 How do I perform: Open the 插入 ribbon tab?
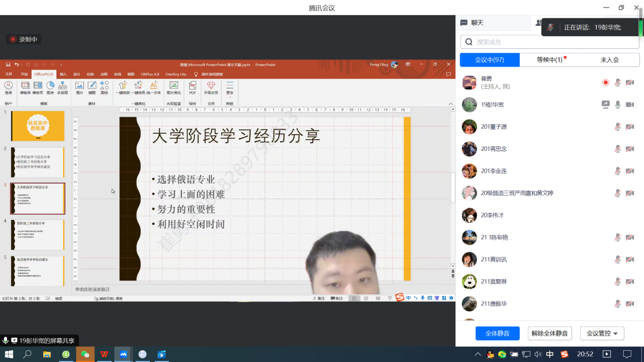(63, 74)
